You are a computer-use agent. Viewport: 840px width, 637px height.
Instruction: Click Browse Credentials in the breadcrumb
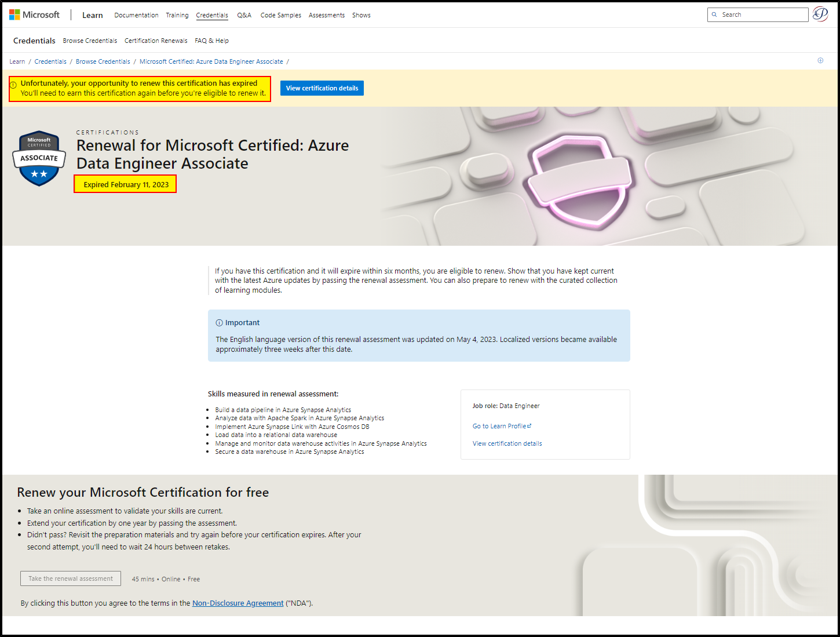[x=103, y=61]
